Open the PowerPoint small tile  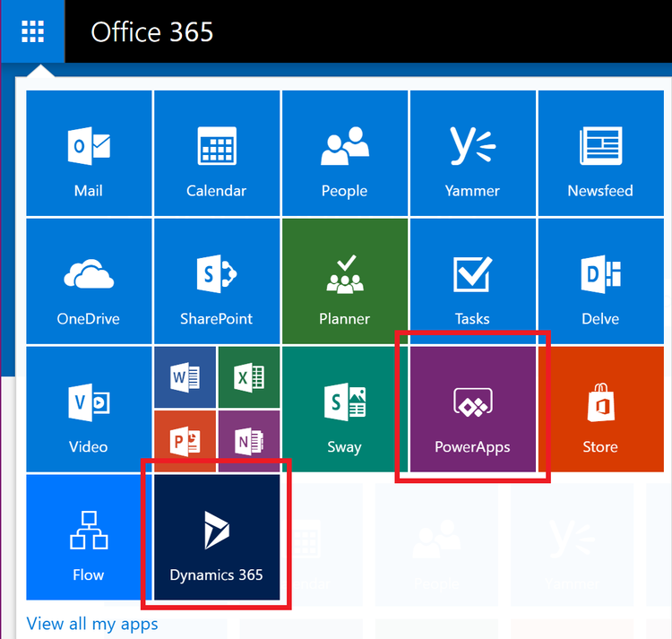tap(185, 441)
